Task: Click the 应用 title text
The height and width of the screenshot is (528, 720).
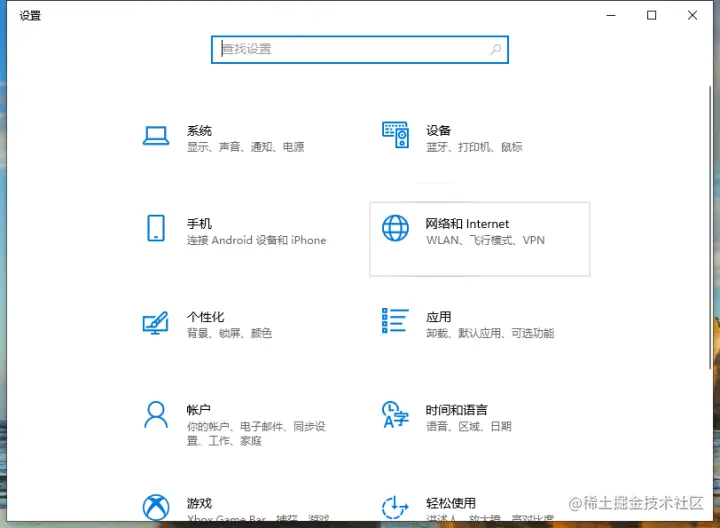Action: point(439,317)
